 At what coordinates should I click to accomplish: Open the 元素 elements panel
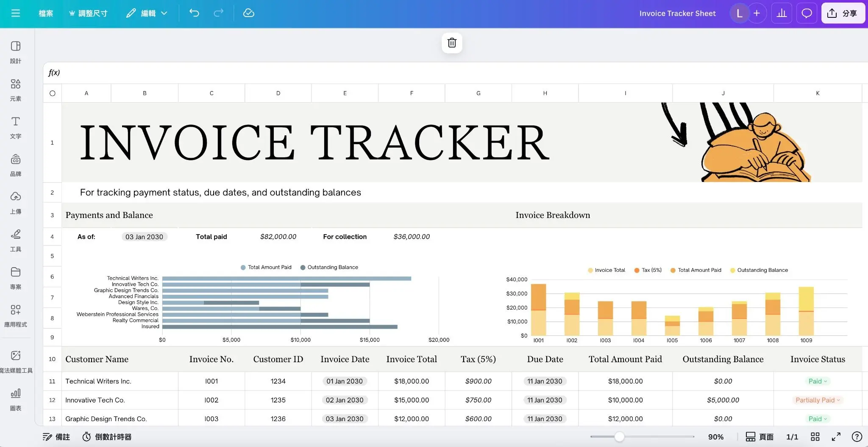point(16,89)
